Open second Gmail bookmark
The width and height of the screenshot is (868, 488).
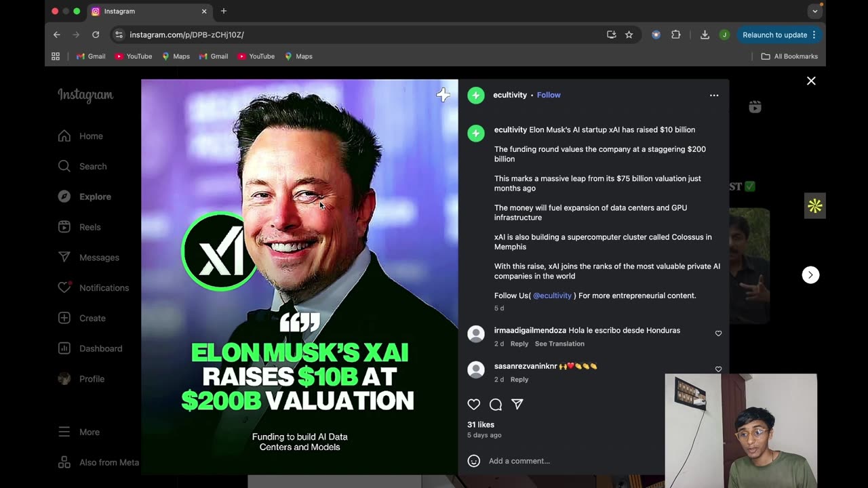[213, 56]
